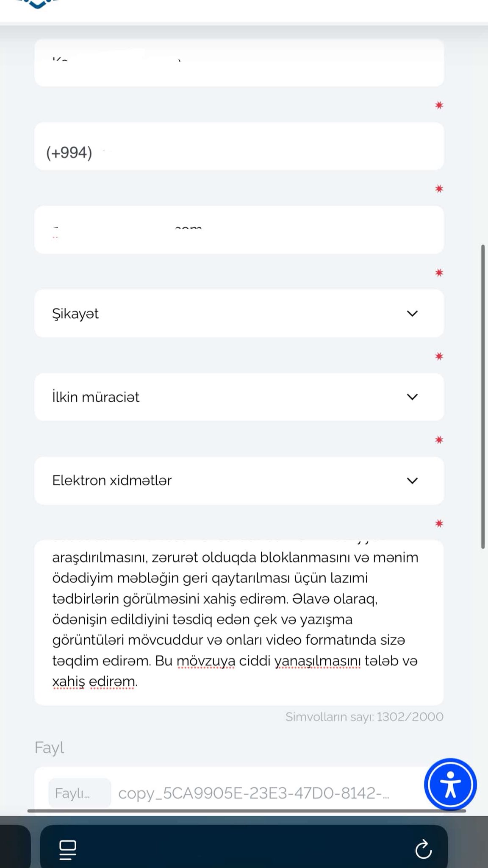The width and height of the screenshot is (488, 868).
Task: Tap the page menu icon in browser bar
Action: 68,849
